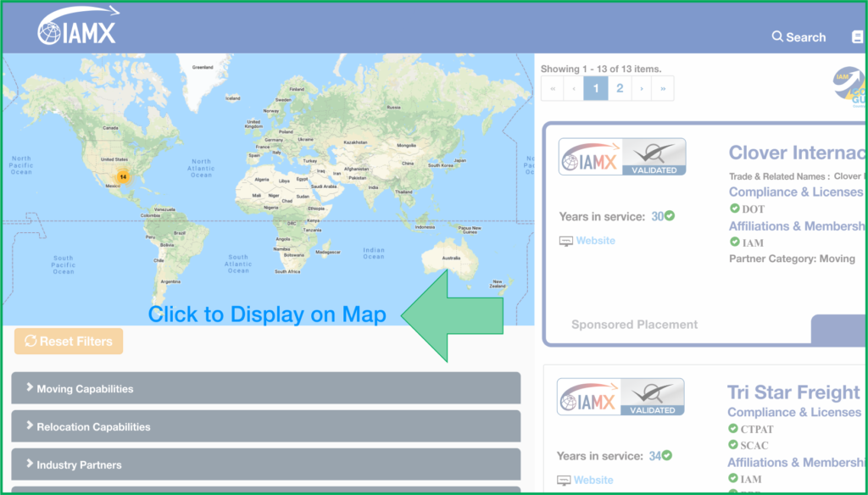Click the chevron on Relocation Capabilities bar
This screenshot has height=495, width=868.
30,425
